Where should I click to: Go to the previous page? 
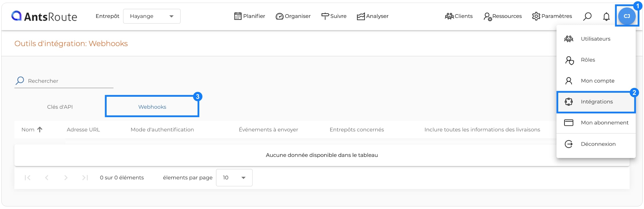click(47, 178)
